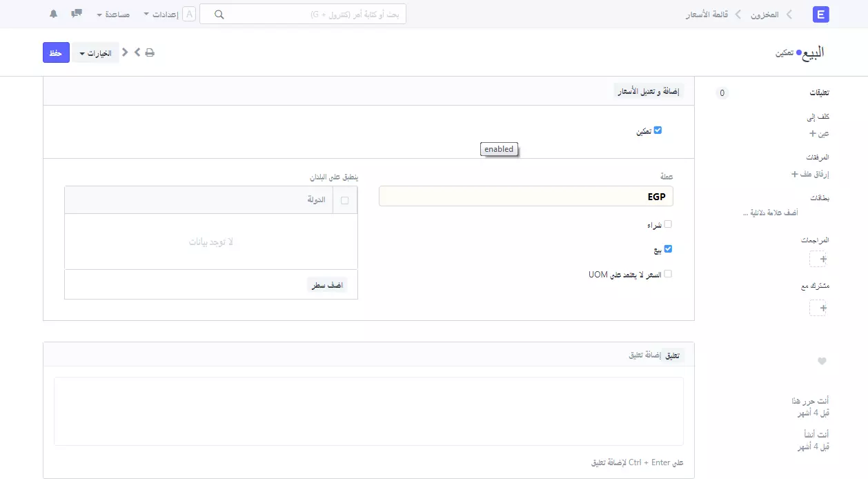
Task: Open the إعدادات settings dropdown
Action: pos(161,14)
